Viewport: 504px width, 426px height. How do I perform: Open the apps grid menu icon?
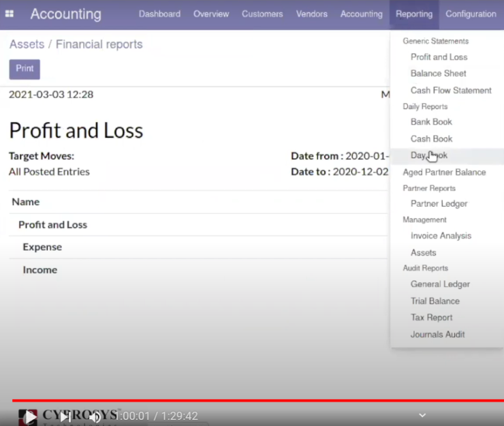(10, 14)
